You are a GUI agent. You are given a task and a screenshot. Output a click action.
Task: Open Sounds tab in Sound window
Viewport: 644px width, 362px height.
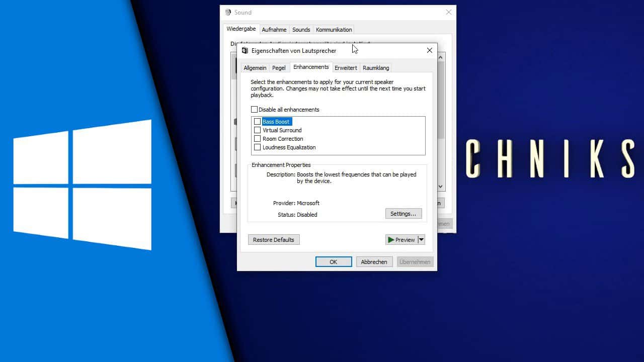[301, 30]
